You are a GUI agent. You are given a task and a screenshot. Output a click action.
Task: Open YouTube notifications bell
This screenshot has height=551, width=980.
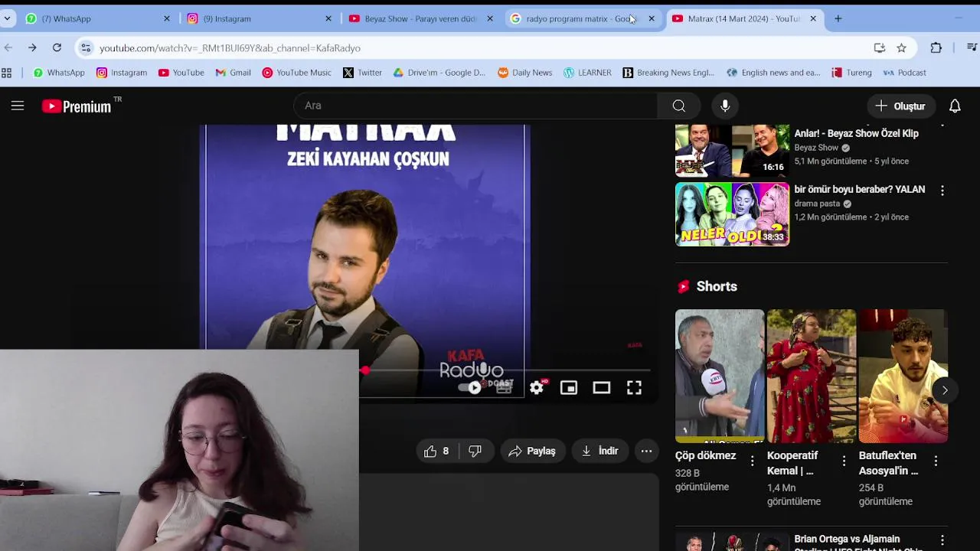[955, 106]
